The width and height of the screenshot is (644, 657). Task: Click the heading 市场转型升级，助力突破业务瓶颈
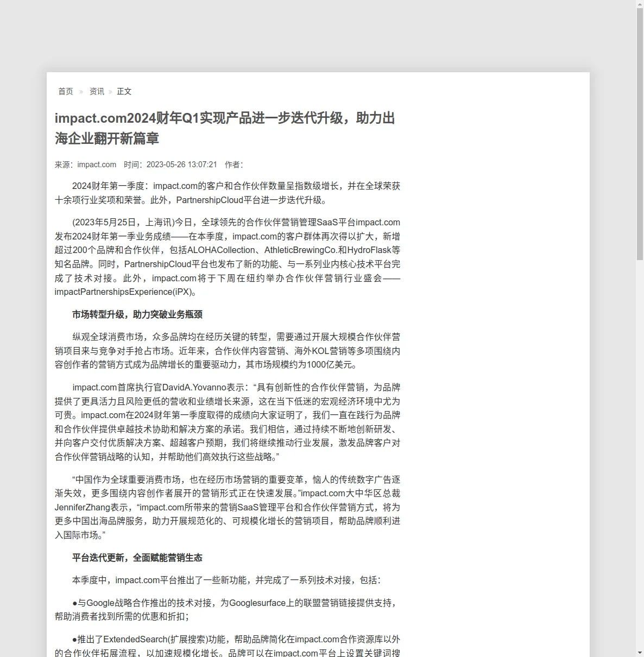coord(137,314)
